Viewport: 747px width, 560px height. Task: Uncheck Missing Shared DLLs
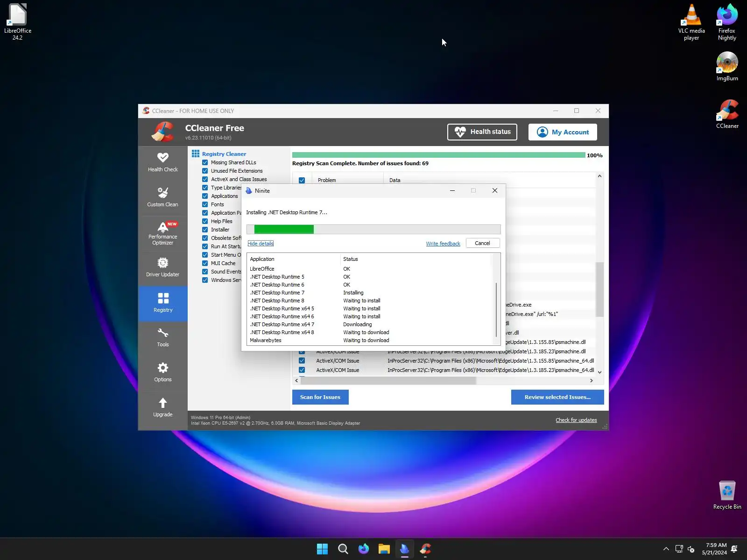pyautogui.click(x=205, y=162)
